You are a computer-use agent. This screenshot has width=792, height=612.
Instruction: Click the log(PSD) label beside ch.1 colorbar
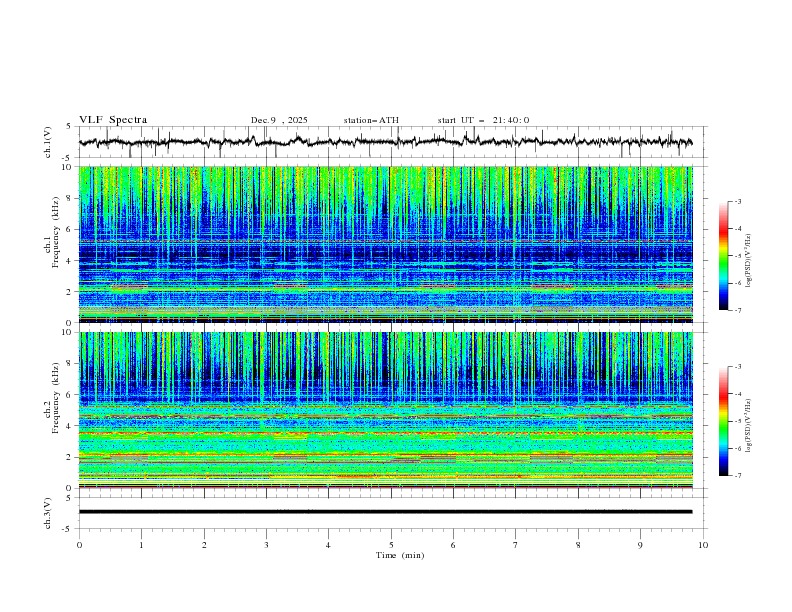[748, 261]
